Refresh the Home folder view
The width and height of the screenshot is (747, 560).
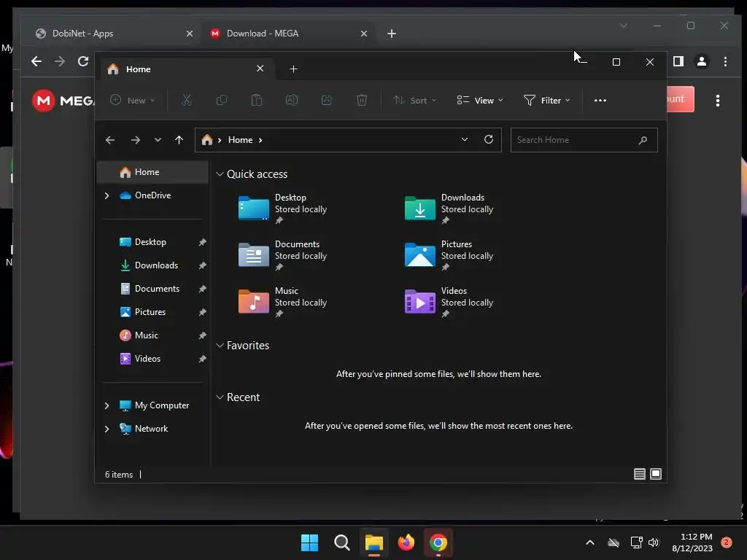click(488, 139)
